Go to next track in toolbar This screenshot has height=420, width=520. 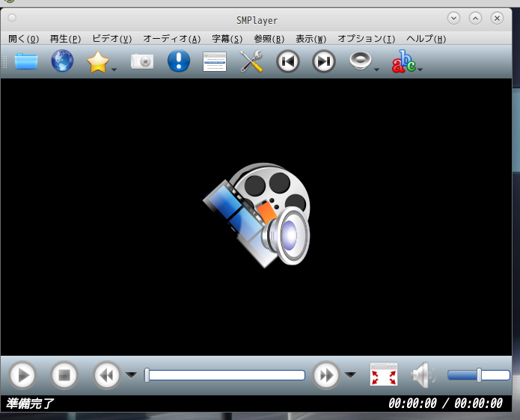pyautogui.click(x=324, y=61)
